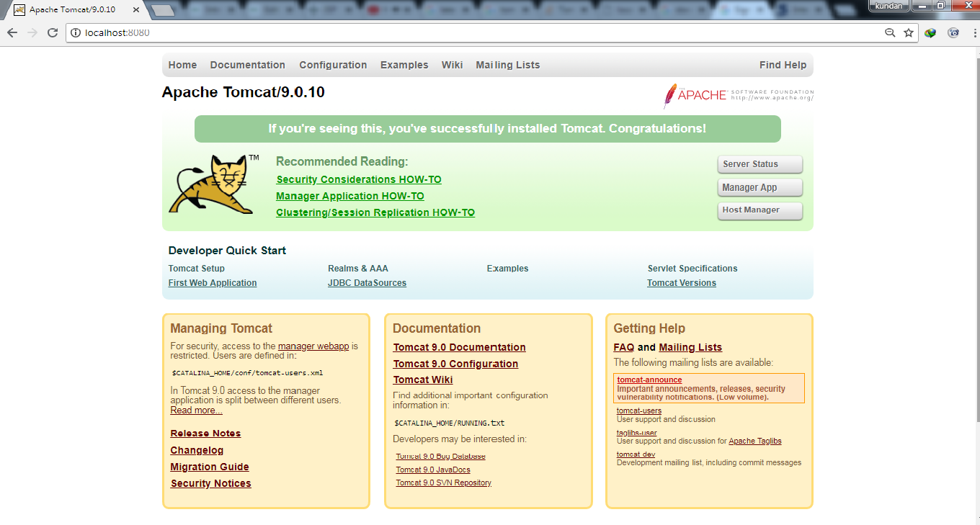Click the Server Status button

759,164
